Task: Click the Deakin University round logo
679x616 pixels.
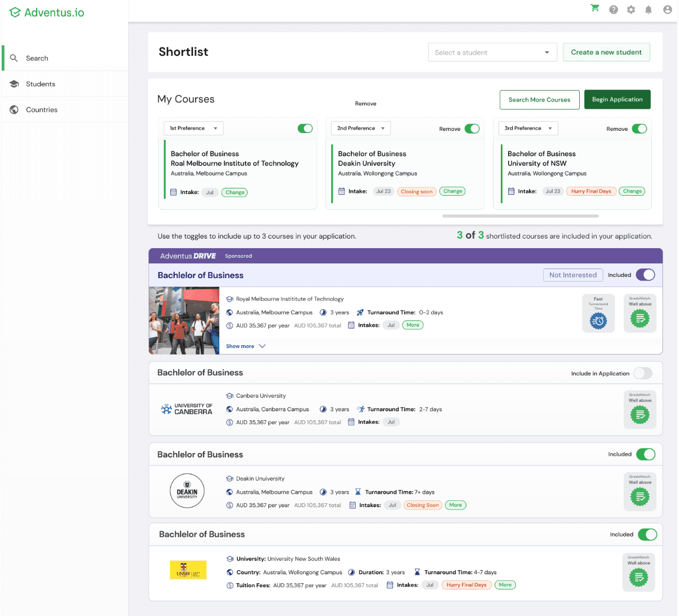Action: point(187,491)
